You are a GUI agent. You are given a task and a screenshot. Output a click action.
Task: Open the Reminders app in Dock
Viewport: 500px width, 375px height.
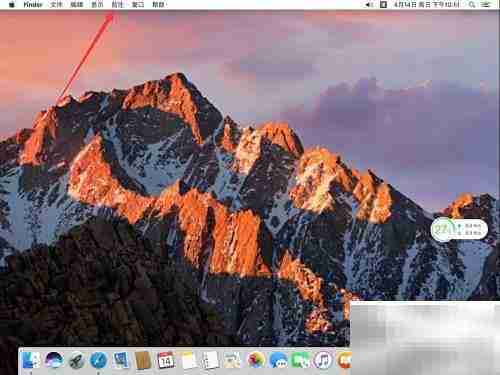[210, 361]
